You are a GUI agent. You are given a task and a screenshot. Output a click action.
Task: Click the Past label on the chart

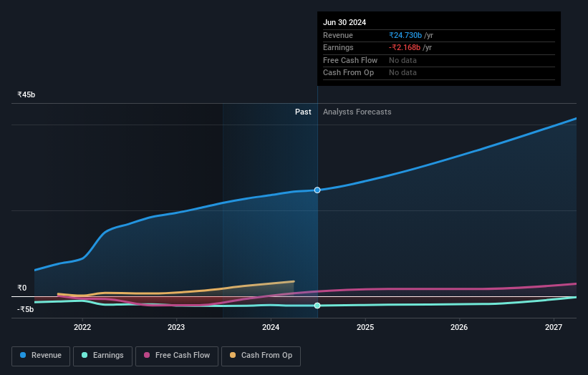[303, 112]
